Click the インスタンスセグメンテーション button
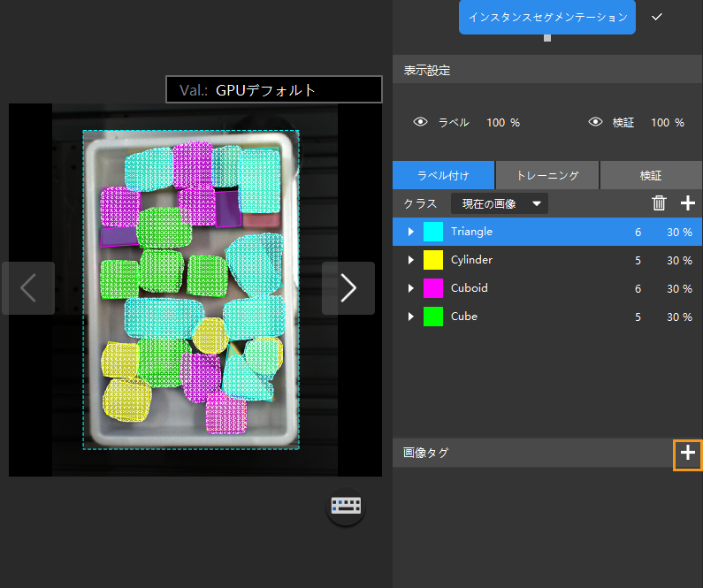Viewport: 703px width, 588px height. [546, 18]
